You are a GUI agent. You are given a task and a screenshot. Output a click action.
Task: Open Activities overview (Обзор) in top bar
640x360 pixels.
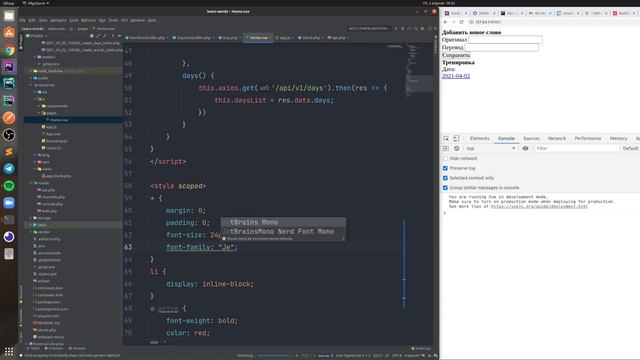click(x=8, y=3)
